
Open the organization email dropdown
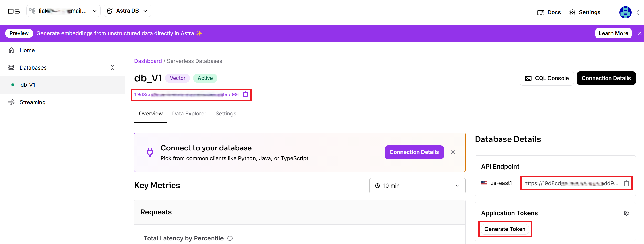pos(63,11)
